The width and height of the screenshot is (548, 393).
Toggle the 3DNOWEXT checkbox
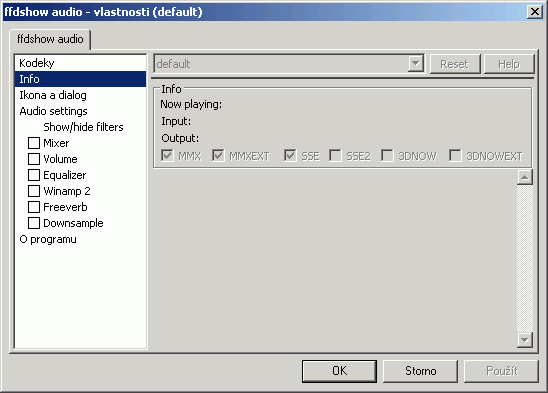click(455, 156)
